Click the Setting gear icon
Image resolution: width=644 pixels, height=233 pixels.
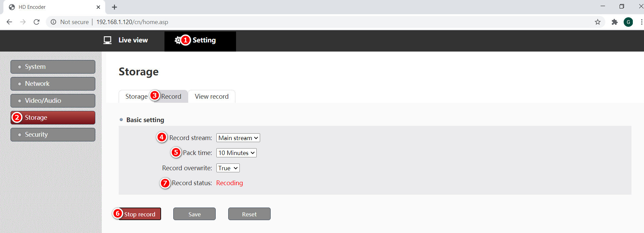[178, 40]
